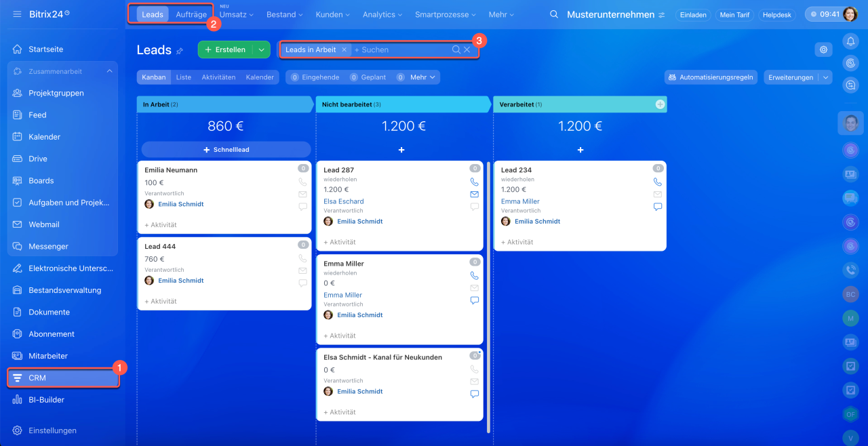Viewport: 868px width, 446px height.
Task: Click the 09:41 time tracker
Action: (824, 14)
